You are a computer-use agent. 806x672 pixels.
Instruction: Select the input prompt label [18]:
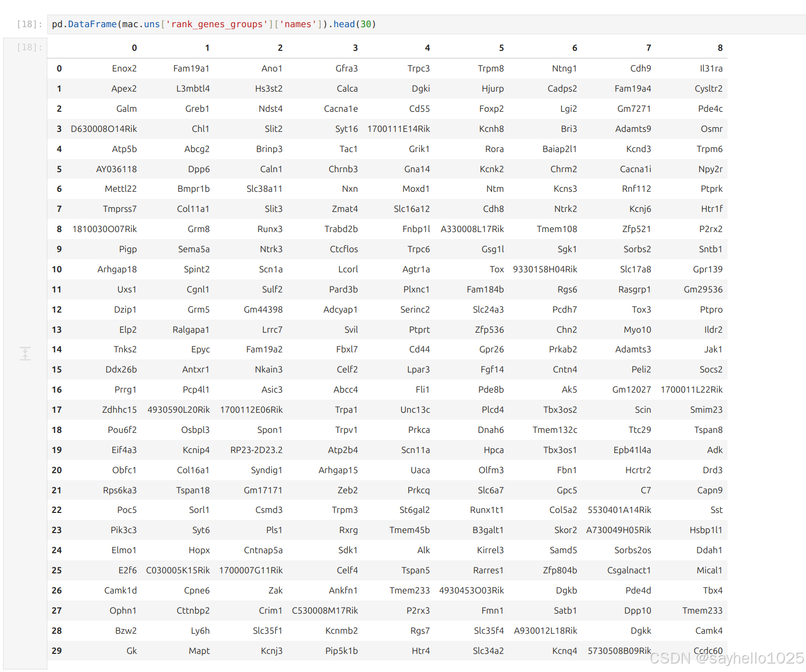pos(29,24)
